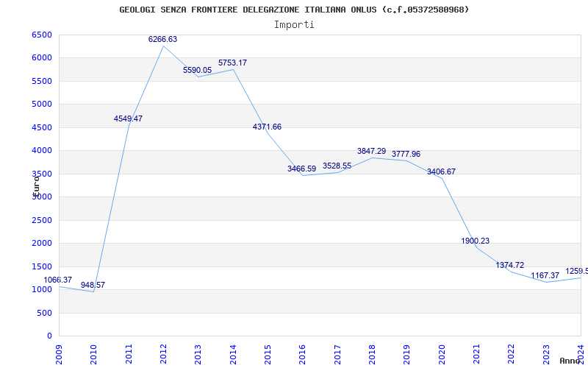Click the 2021 x-axis year label
This screenshot has width=588, height=368.
(476, 354)
